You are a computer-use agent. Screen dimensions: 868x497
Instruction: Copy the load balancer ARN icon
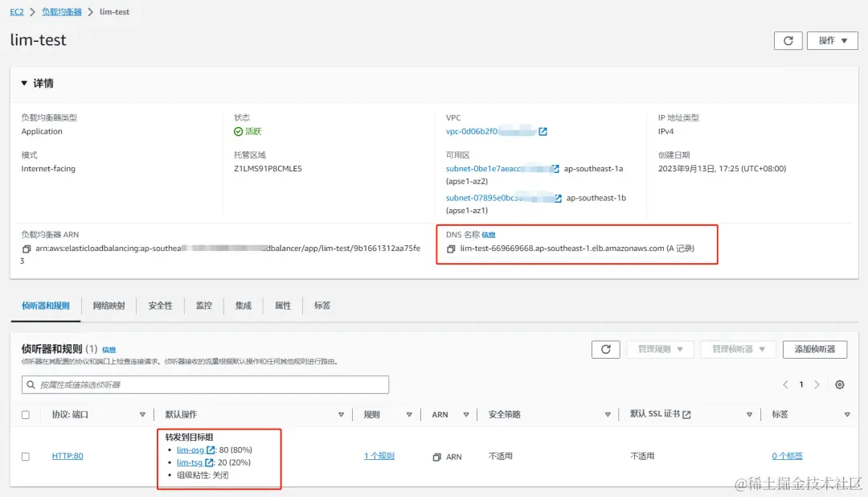(26, 249)
